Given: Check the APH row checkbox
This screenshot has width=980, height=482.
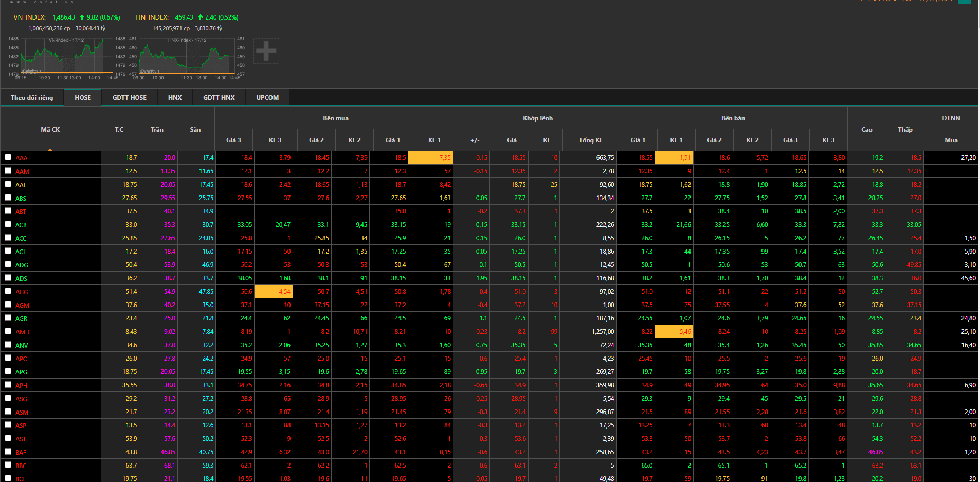Looking at the screenshot, I should (8, 385).
